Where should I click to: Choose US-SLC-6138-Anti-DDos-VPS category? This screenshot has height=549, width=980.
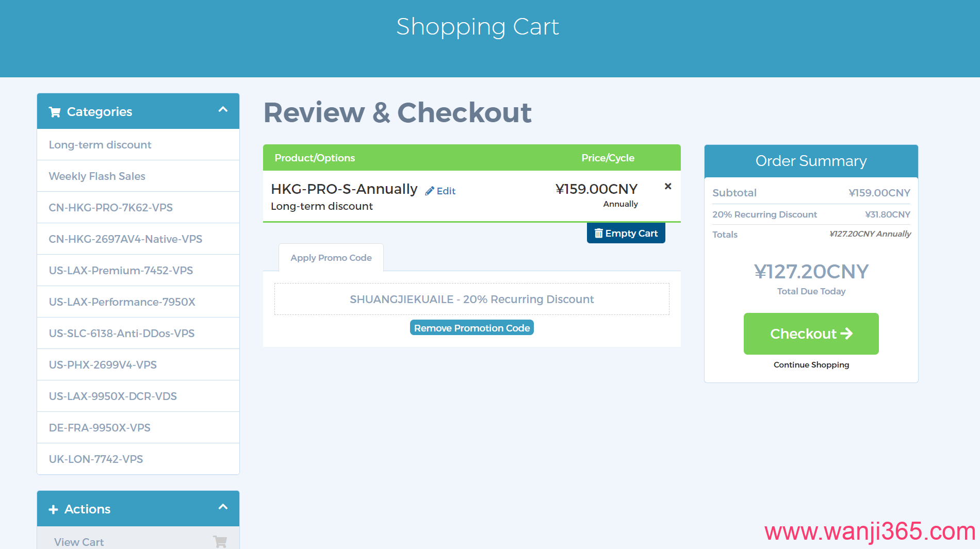122,334
